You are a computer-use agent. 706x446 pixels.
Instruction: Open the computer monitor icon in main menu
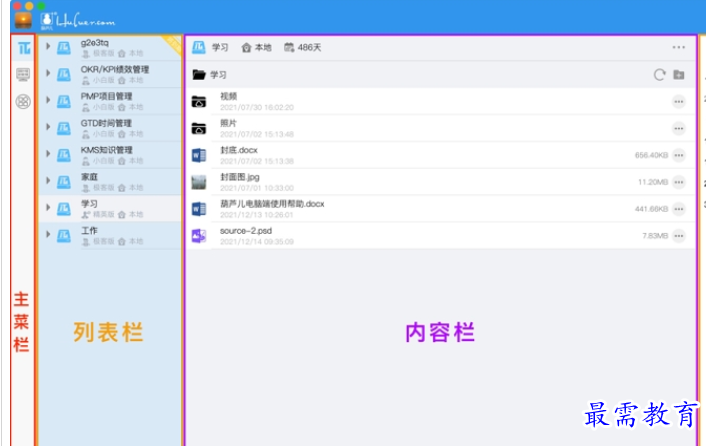click(x=23, y=74)
